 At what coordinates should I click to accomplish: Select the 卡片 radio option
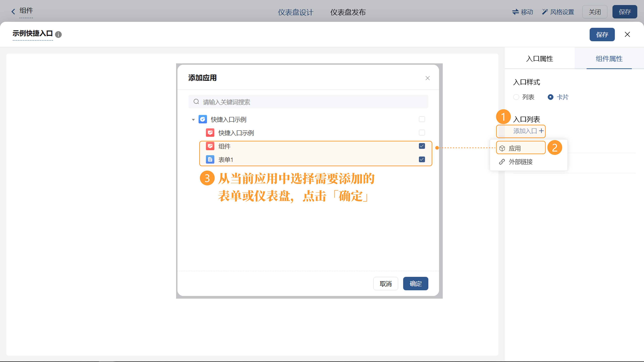point(550,97)
